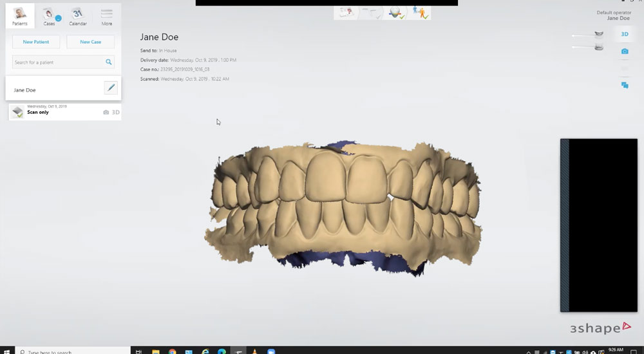Click the volume icon in system tray
The image size is (644, 354).
tap(585, 352)
